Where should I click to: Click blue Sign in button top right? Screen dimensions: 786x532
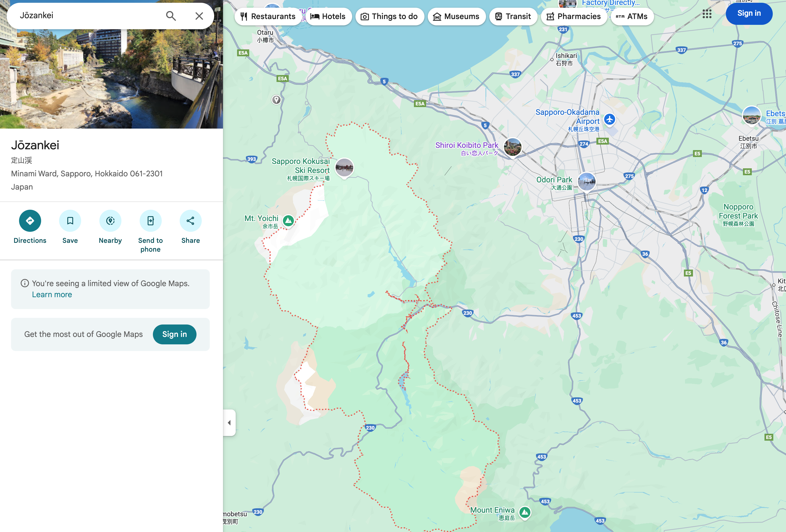(x=749, y=14)
